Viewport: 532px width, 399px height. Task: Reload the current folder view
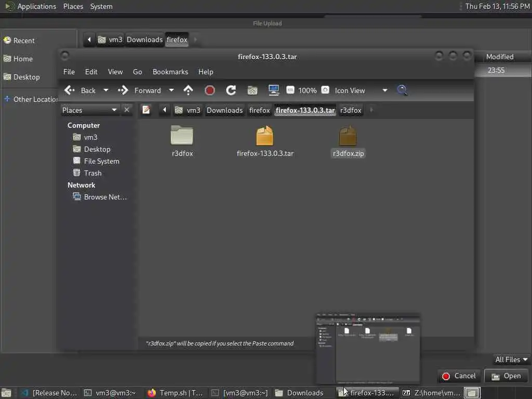[231, 90]
